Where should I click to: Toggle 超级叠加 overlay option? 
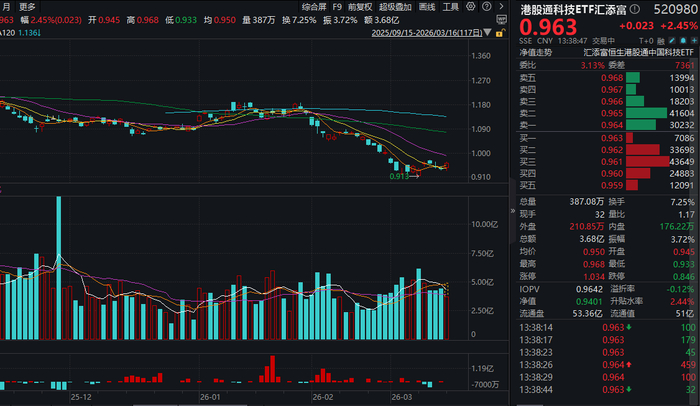(x=395, y=7)
